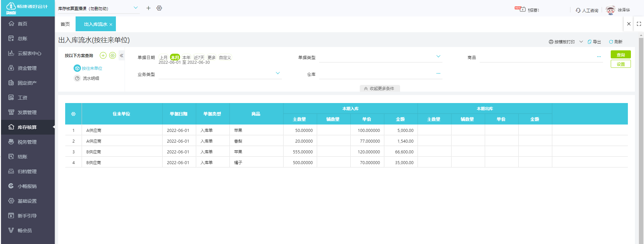
Task: Select 上月 date range option
Action: pos(164,57)
